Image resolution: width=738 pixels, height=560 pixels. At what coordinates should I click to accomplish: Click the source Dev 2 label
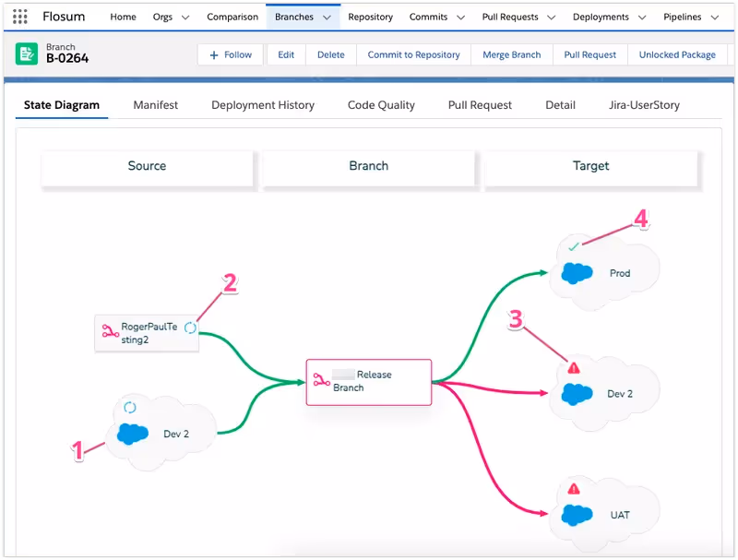(176, 434)
